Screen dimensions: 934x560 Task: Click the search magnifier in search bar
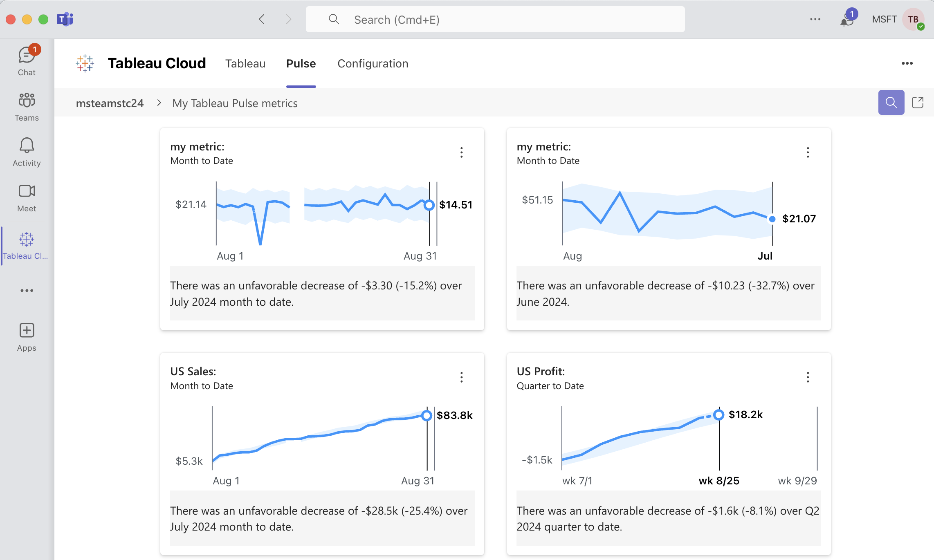(334, 19)
